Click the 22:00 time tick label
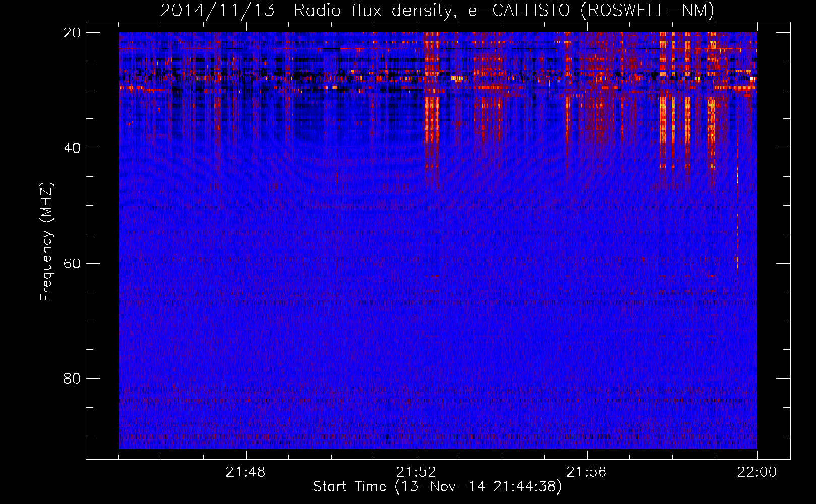The width and height of the screenshot is (816, 504). coord(757,472)
